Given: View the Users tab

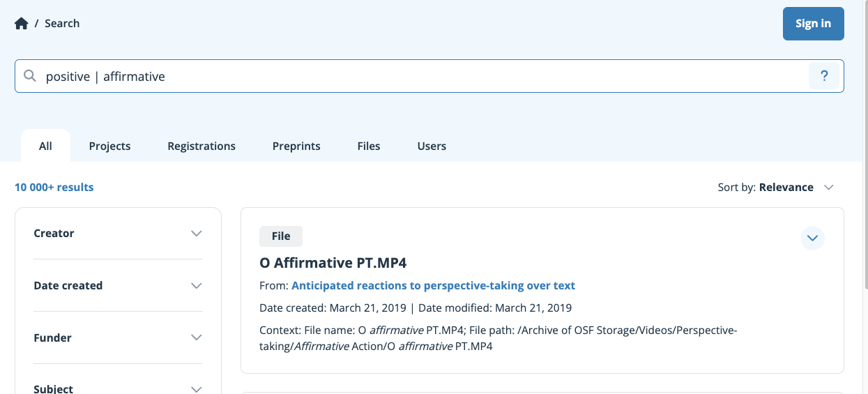Looking at the screenshot, I should [432, 146].
